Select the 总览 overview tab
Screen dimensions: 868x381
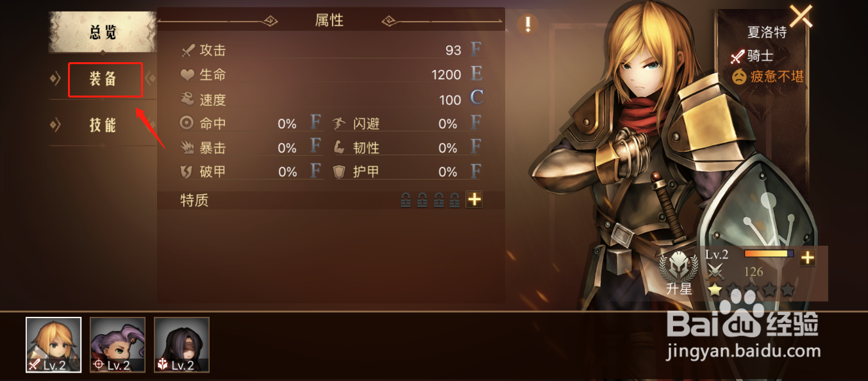tap(103, 32)
